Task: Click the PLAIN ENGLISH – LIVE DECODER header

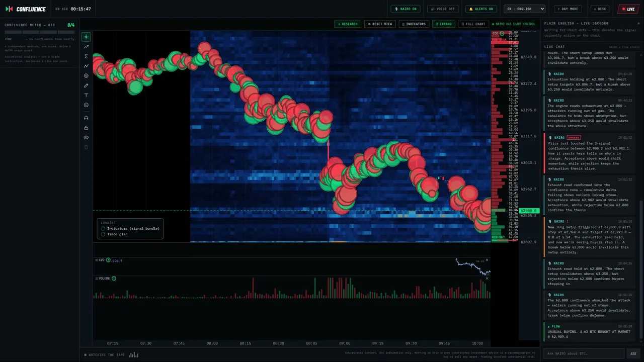Action: 576,23
